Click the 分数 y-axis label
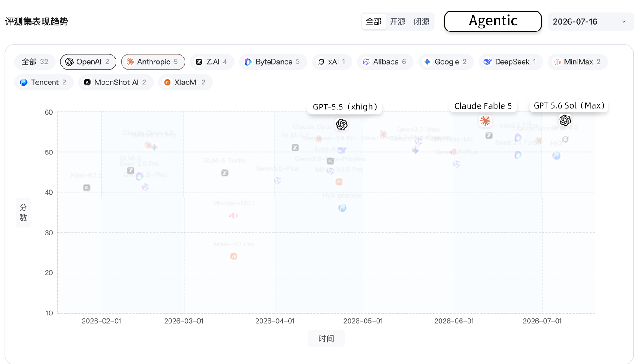This screenshot has width=634, height=364. [x=24, y=213]
